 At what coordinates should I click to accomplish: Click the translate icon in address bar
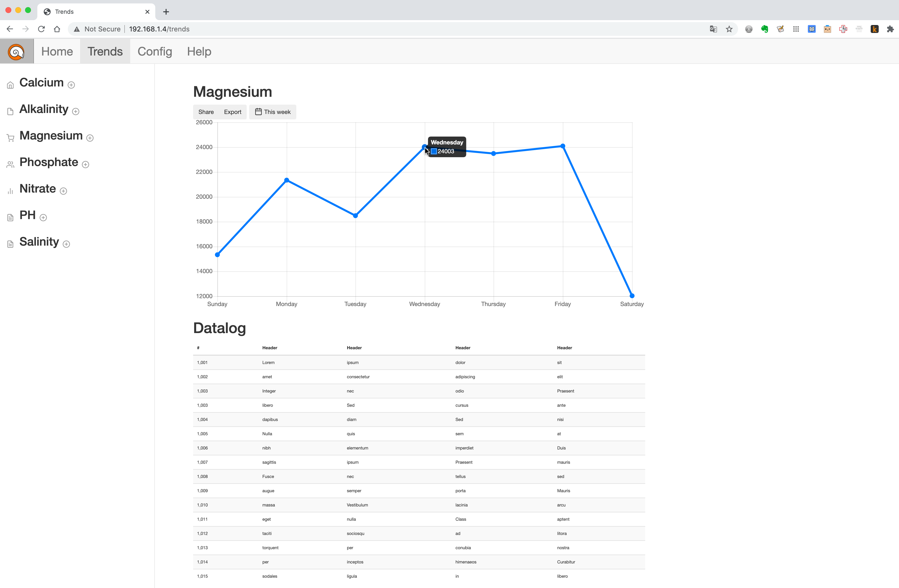coord(713,29)
